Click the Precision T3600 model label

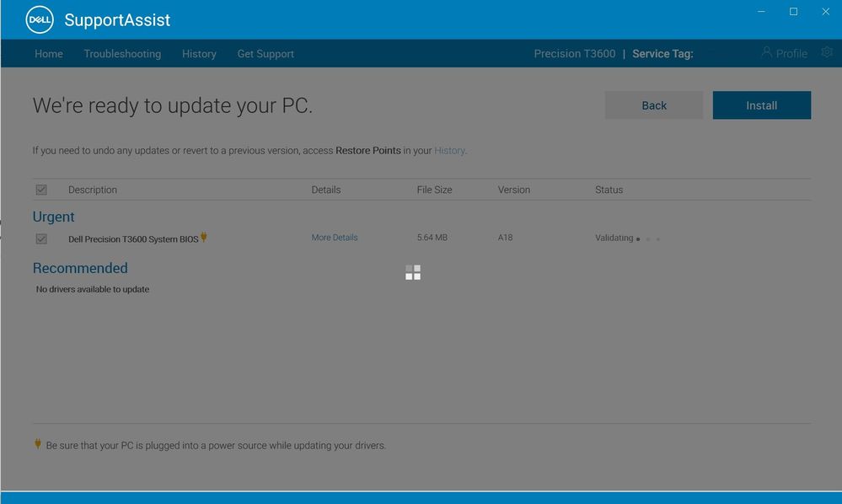[575, 54]
